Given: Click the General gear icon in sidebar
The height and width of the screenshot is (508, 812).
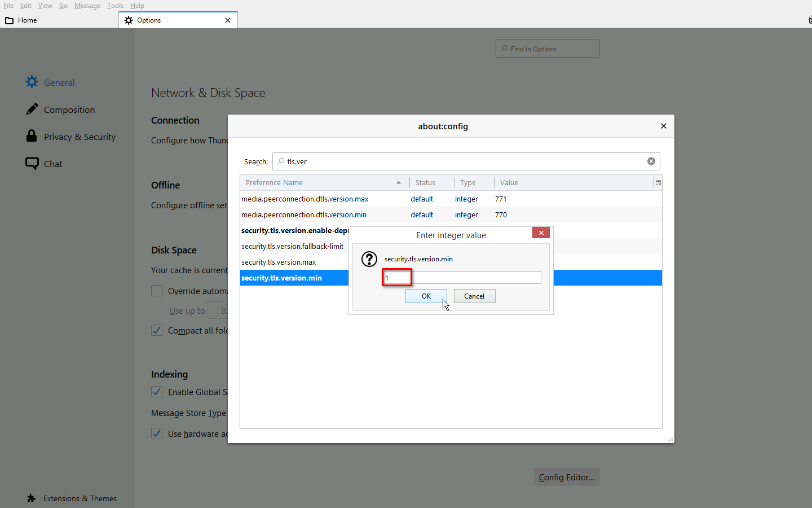Looking at the screenshot, I should click(32, 82).
